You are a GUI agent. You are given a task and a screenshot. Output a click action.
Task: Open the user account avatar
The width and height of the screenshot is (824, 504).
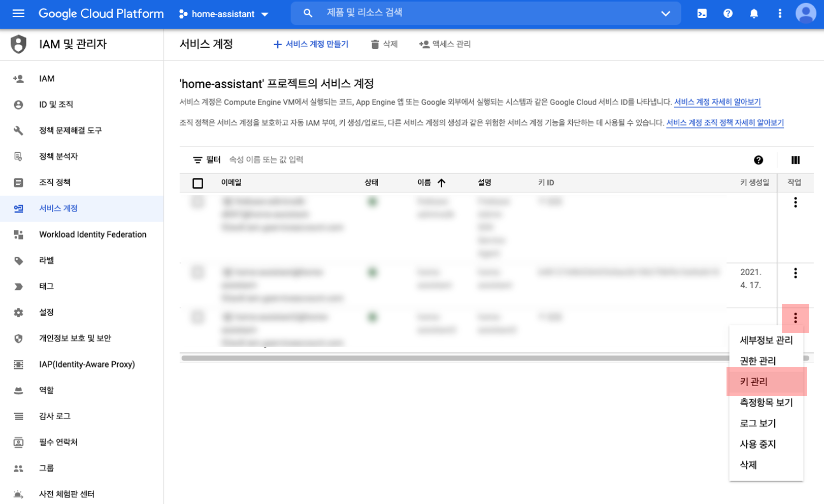click(806, 14)
